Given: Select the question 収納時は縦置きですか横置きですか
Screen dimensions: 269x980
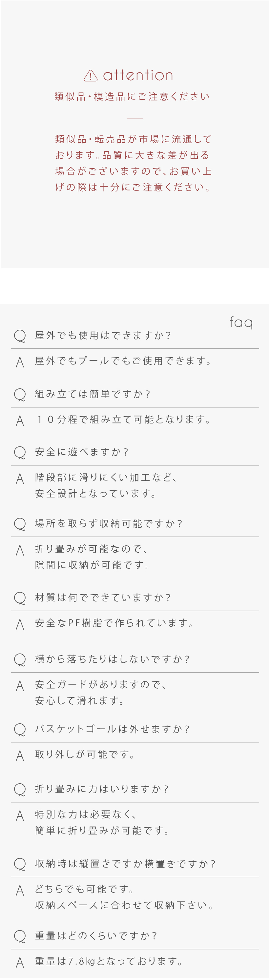Looking at the screenshot, I should coord(125,864).
